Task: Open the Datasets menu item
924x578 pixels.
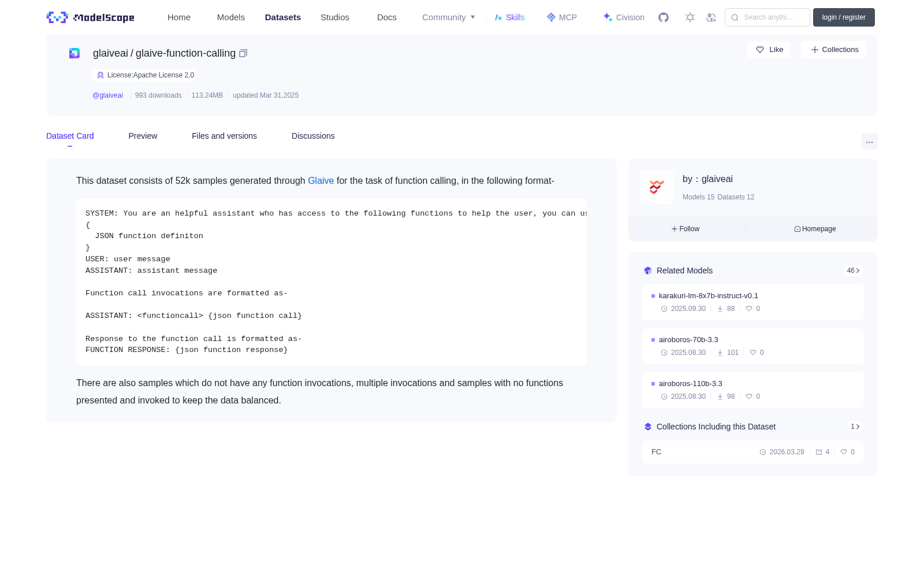Action: [x=283, y=17]
